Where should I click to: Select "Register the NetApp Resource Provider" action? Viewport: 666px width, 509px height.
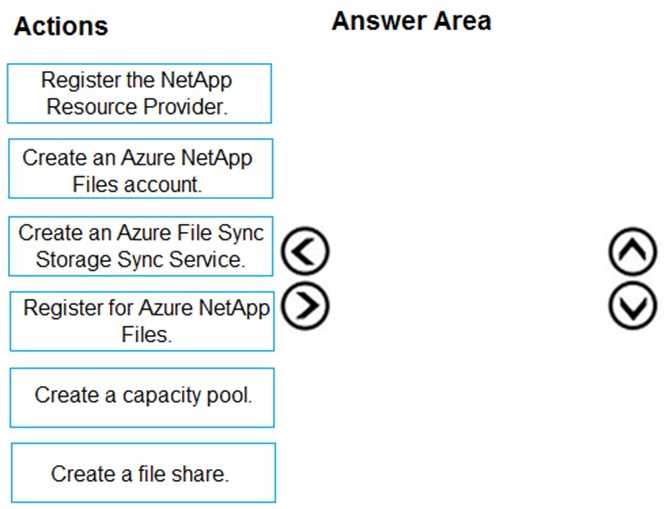(x=140, y=93)
